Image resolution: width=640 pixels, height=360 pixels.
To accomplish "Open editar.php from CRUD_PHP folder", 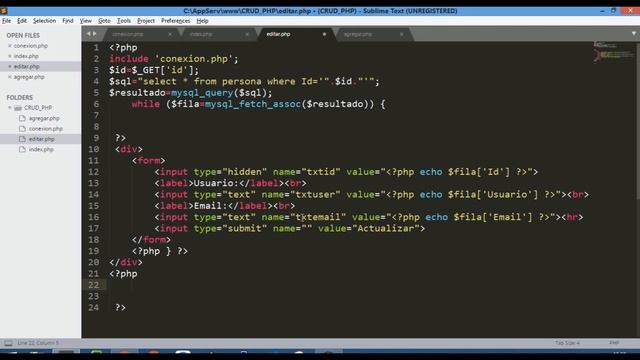I will point(41,139).
